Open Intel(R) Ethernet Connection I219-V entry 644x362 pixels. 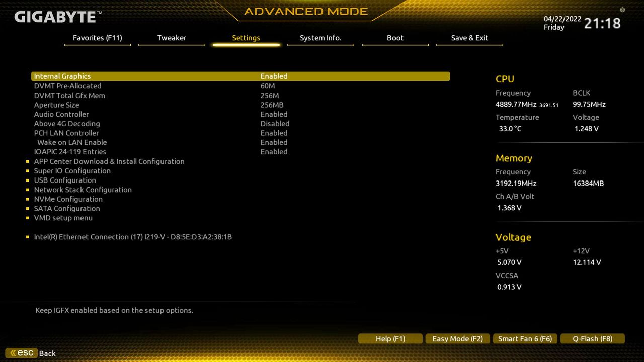point(133,237)
